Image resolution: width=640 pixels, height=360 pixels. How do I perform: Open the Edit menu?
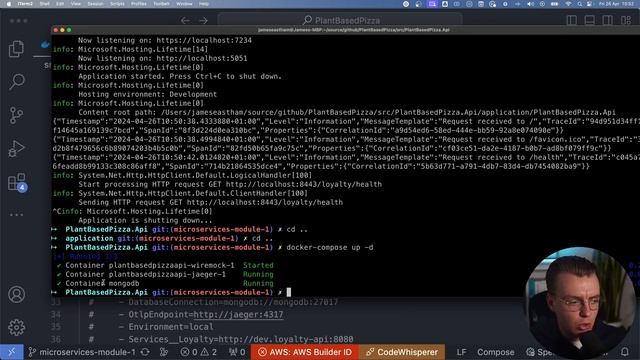(x=60, y=4)
